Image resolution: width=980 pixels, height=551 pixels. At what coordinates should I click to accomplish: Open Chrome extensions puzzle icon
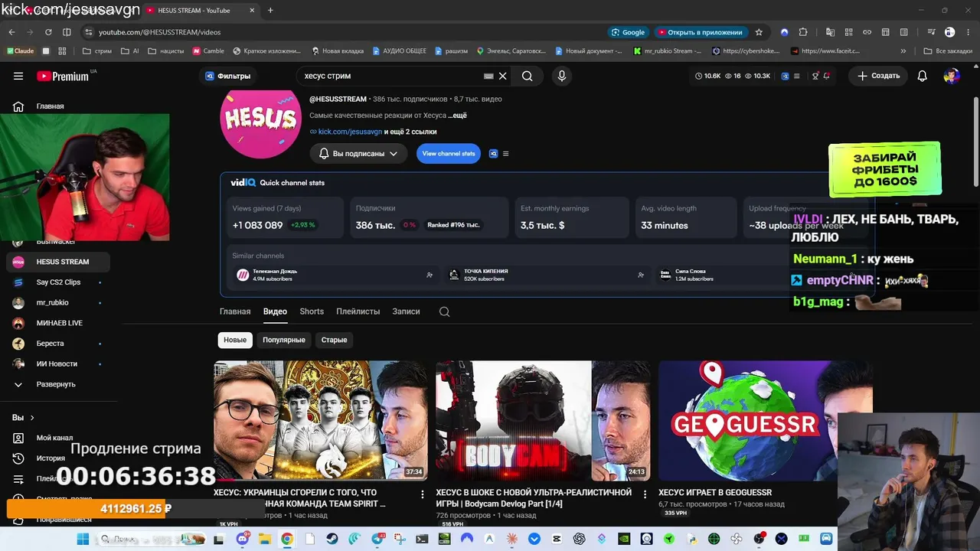pos(803,32)
